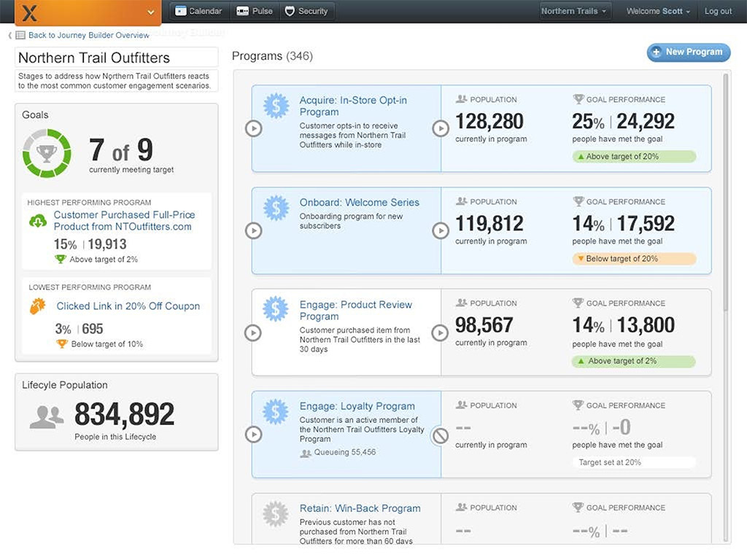Play population control of Acquire In-Store program
Viewport: 747px width, 560px height.
click(x=441, y=128)
